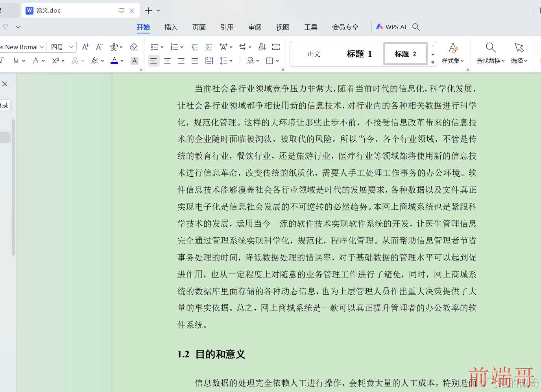This screenshot has height=392, width=541.
Task: Expand the bullet list style dropdown arrow
Action: (162, 47)
